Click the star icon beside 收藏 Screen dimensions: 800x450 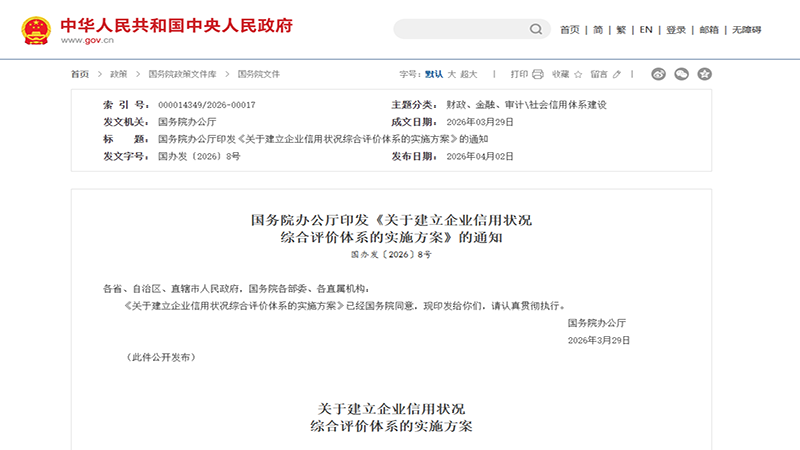[x=578, y=74]
